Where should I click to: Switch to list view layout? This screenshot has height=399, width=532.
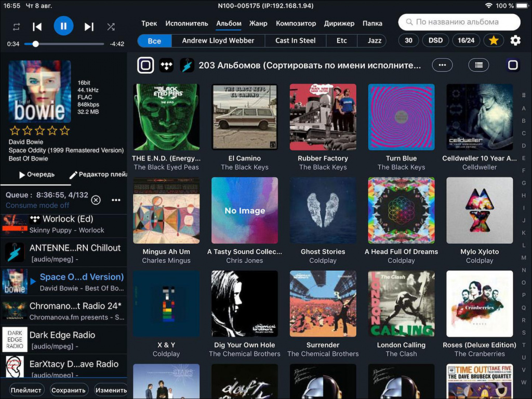click(478, 65)
